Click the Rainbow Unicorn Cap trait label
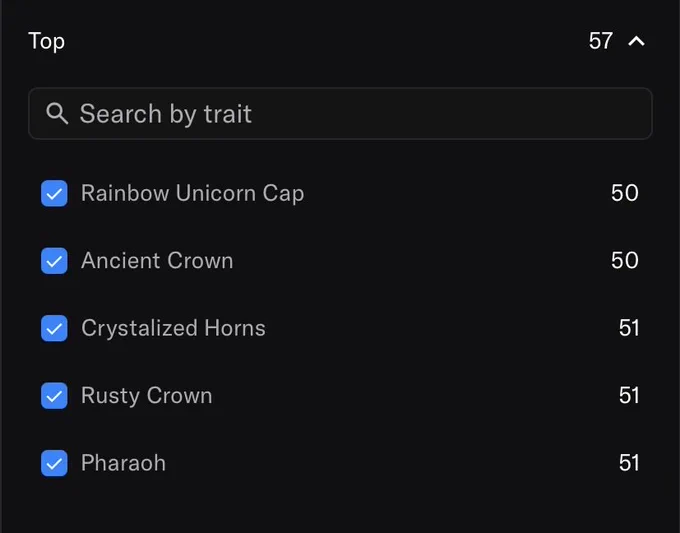The width and height of the screenshot is (680, 533). tap(193, 193)
